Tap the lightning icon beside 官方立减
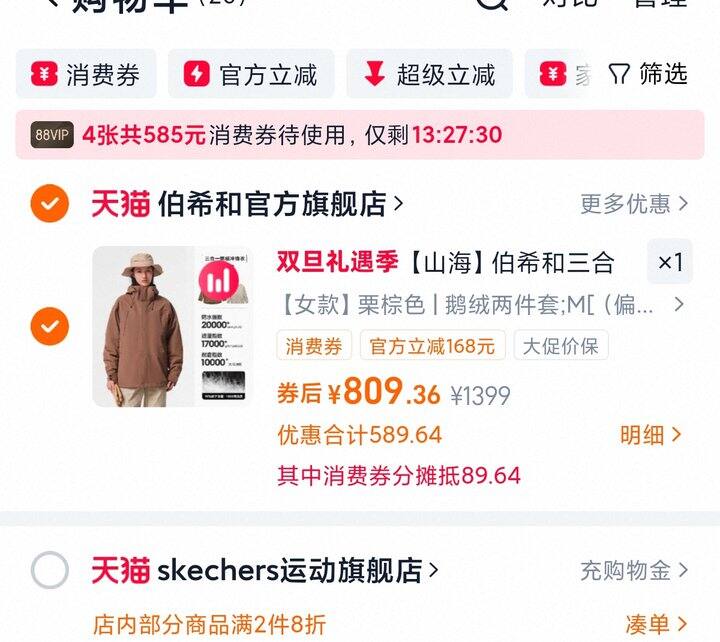 [197, 73]
